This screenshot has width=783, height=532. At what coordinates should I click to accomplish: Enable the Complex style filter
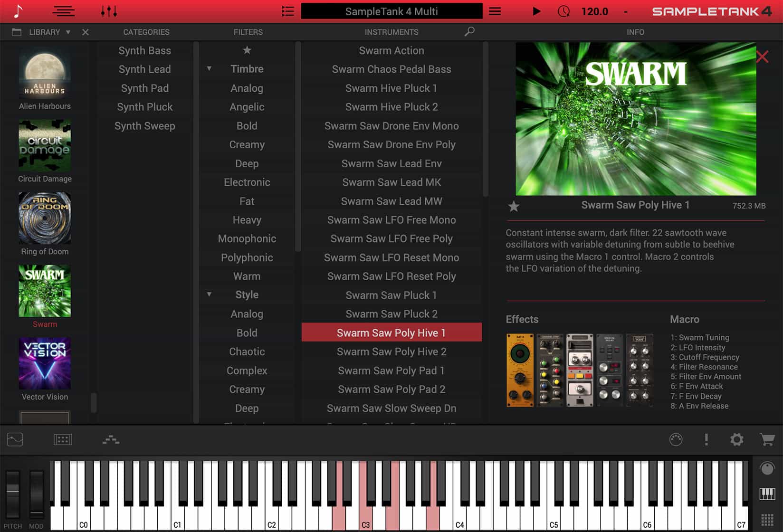point(247,370)
